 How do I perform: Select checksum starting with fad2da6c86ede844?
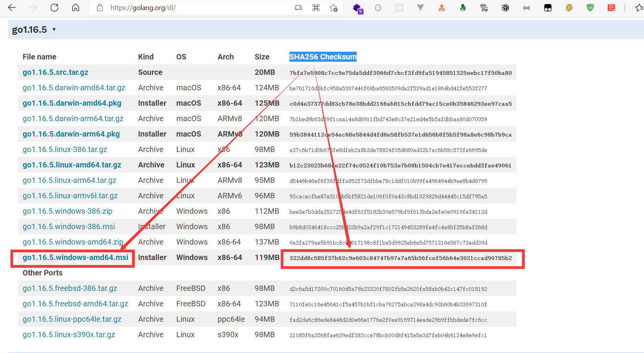(x=388, y=320)
